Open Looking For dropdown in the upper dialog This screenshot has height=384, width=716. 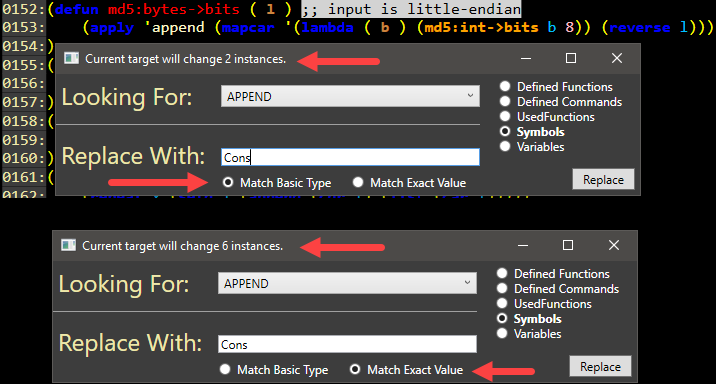coord(350,96)
